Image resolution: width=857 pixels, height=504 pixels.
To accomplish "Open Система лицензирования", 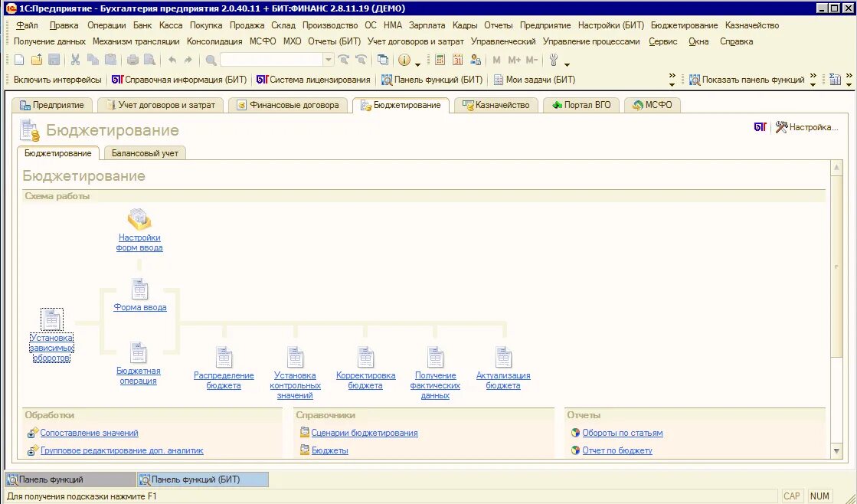I will (313, 80).
